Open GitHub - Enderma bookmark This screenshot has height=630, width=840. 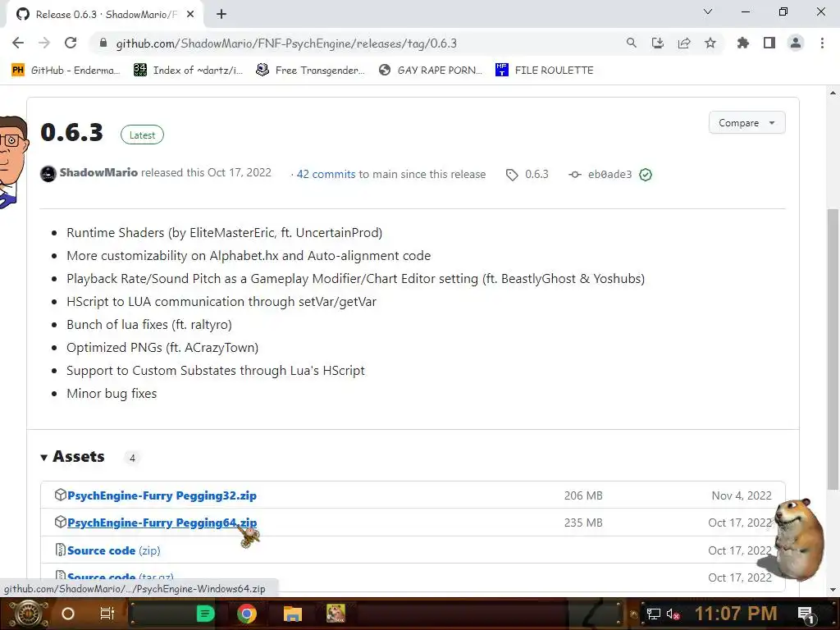(x=66, y=71)
